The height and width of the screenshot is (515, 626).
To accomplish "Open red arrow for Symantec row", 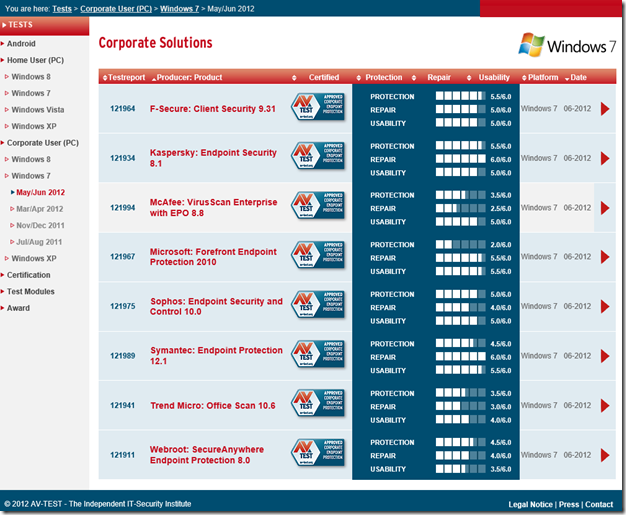I will (605, 356).
